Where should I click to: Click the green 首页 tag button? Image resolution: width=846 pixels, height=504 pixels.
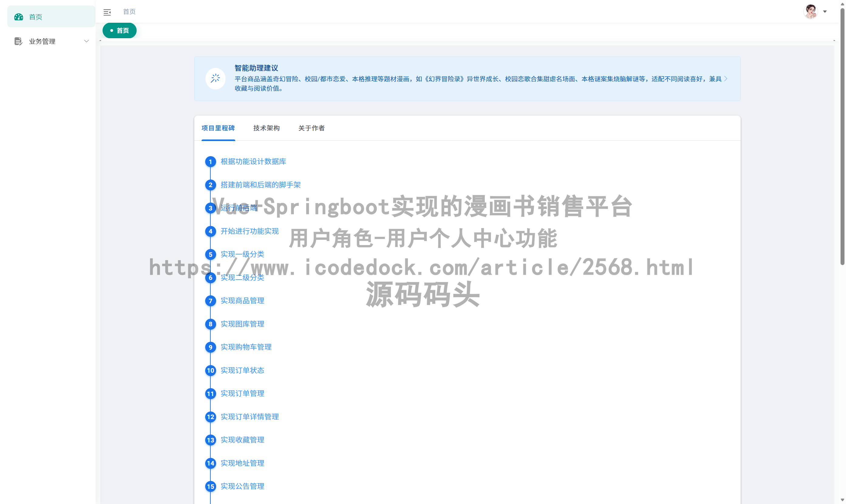click(119, 30)
